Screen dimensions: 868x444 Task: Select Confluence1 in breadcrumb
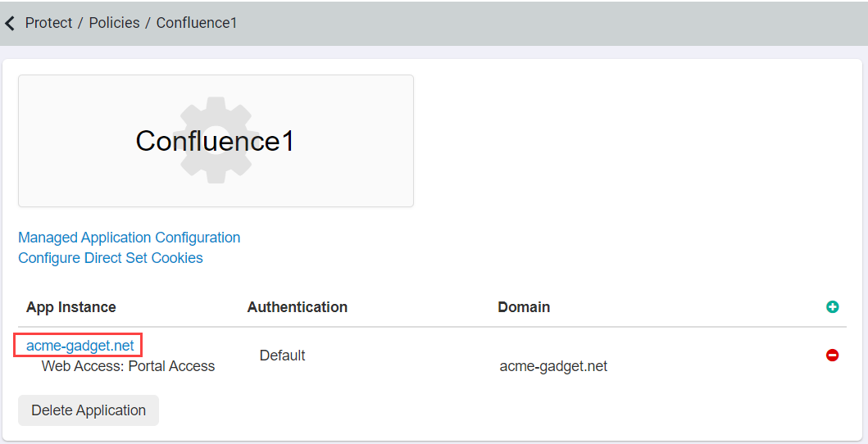click(197, 23)
